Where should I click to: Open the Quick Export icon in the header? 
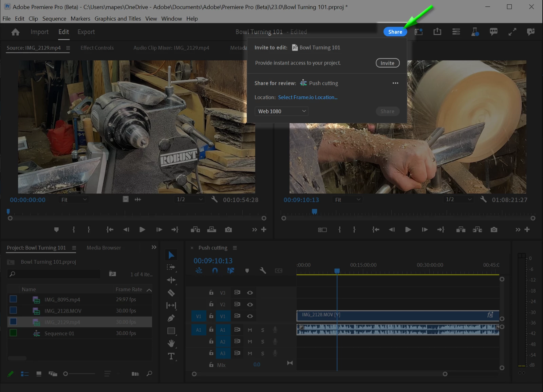click(x=437, y=32)
